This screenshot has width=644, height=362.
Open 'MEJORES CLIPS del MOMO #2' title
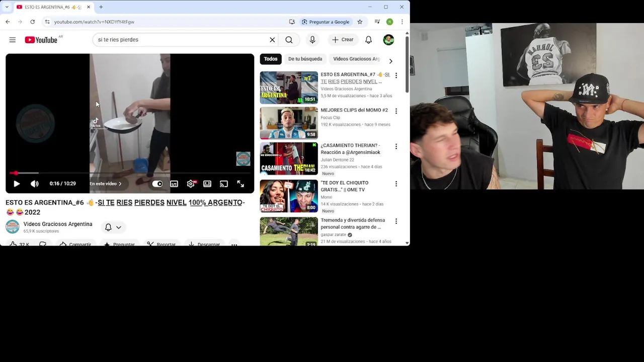tap(354, 110)
